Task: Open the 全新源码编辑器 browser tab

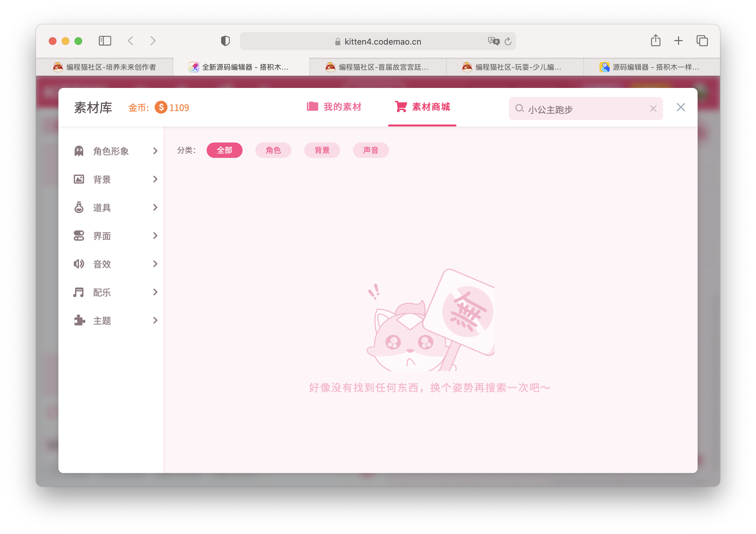Action: (x=241, y=67)
